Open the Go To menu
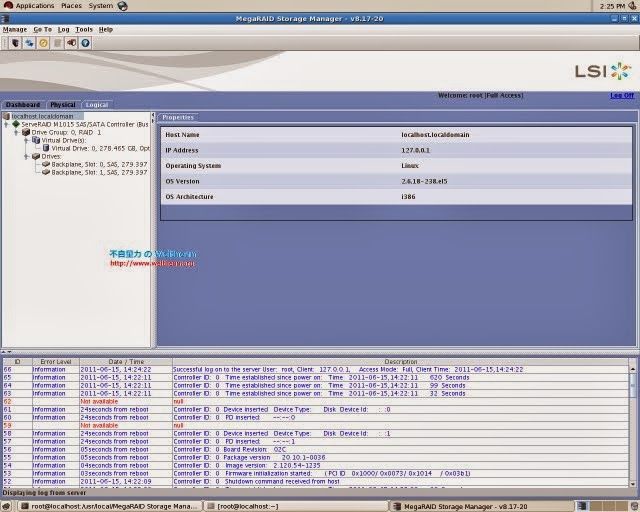 coord(42,29)
